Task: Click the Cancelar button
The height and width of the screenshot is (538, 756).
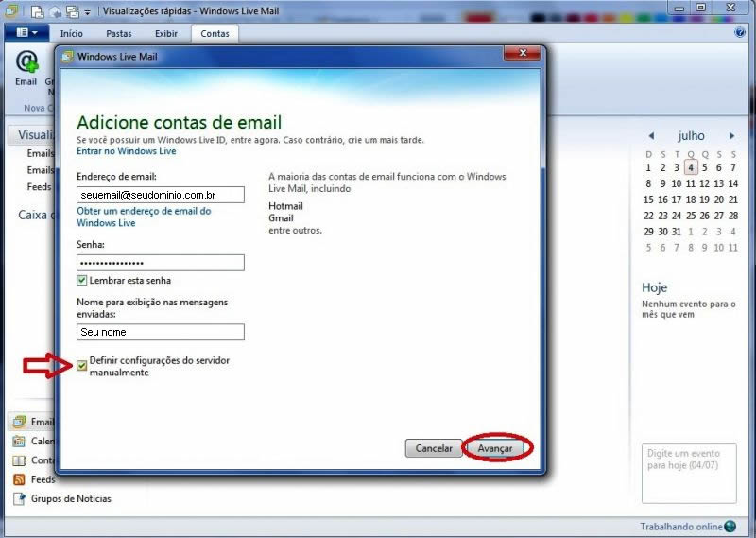Action: pyautogui.click(x=434, y=448)
